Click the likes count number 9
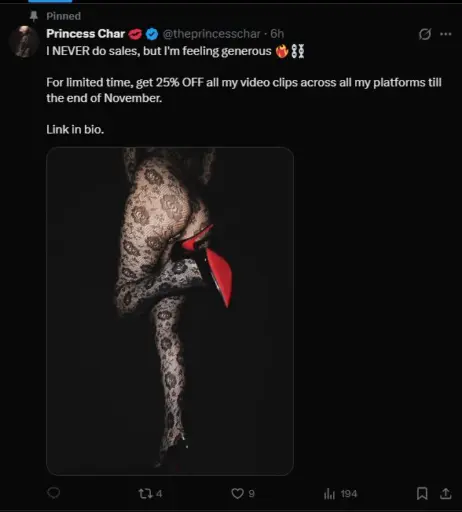The image size is (462, 512). [252, 494]
